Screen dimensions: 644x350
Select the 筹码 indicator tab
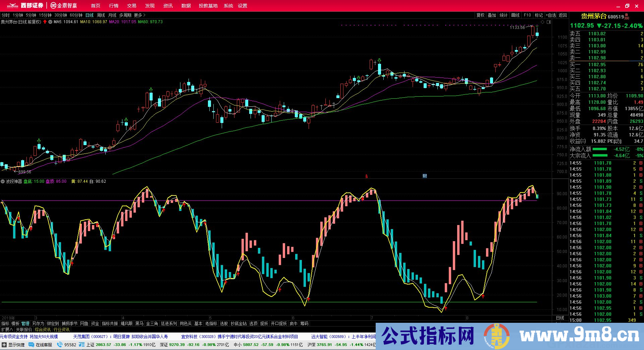304,323
